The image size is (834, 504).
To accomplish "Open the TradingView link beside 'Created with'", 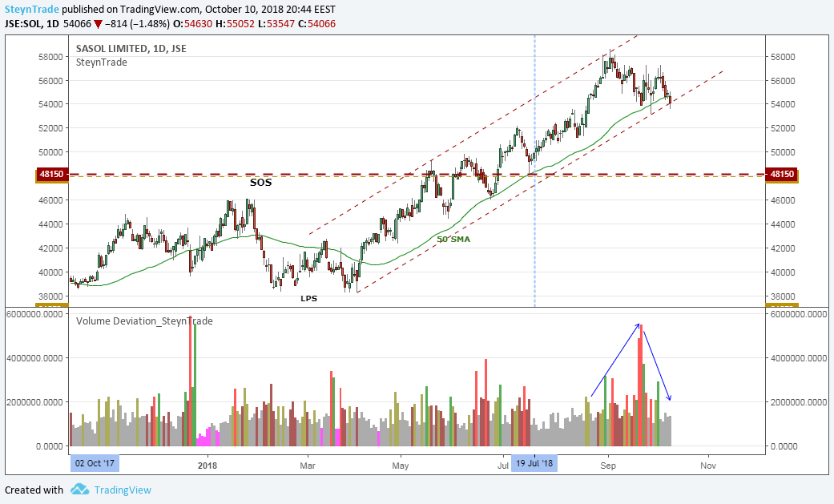I will tap(123, 490).
